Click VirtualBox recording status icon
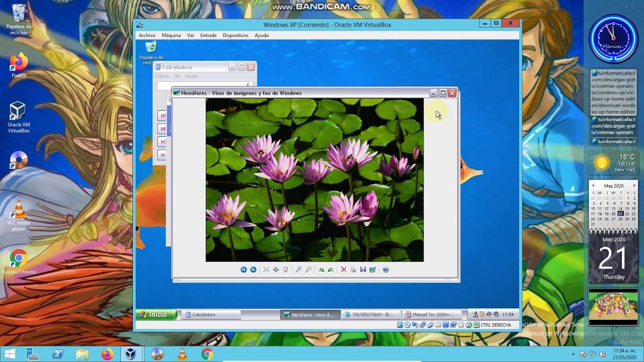The height and width of the screenshot is (362, 644). point(453,325)
